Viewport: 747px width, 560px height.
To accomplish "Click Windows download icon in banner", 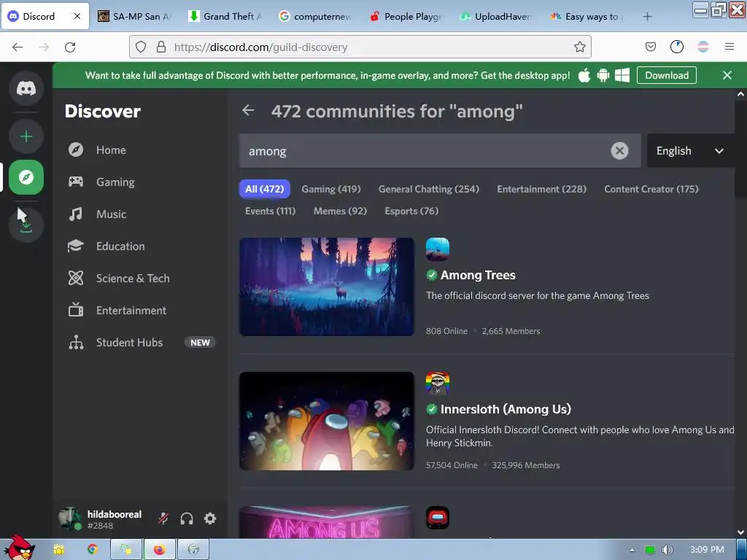I will pos(622,75).
